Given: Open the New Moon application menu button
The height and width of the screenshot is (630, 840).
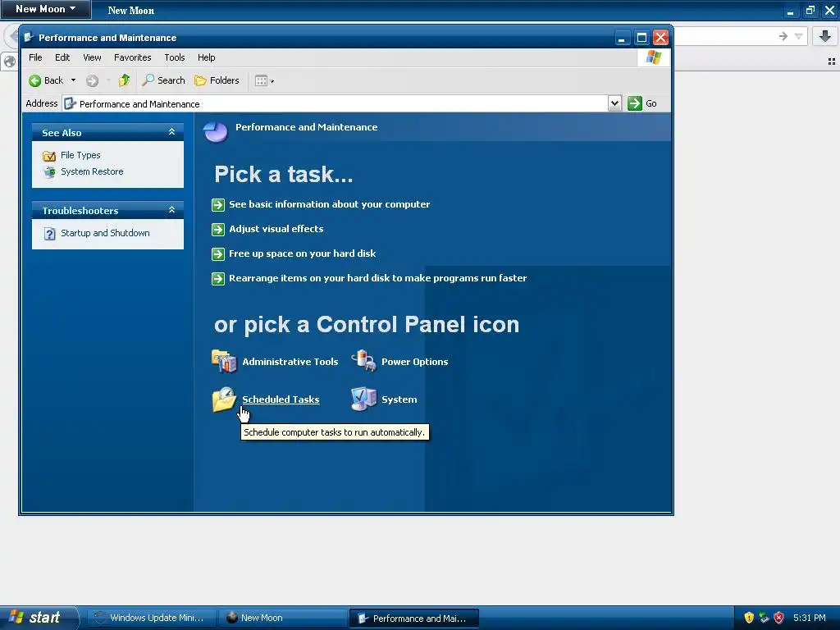Looking at the screenshot, I should [x=46, y=9].
